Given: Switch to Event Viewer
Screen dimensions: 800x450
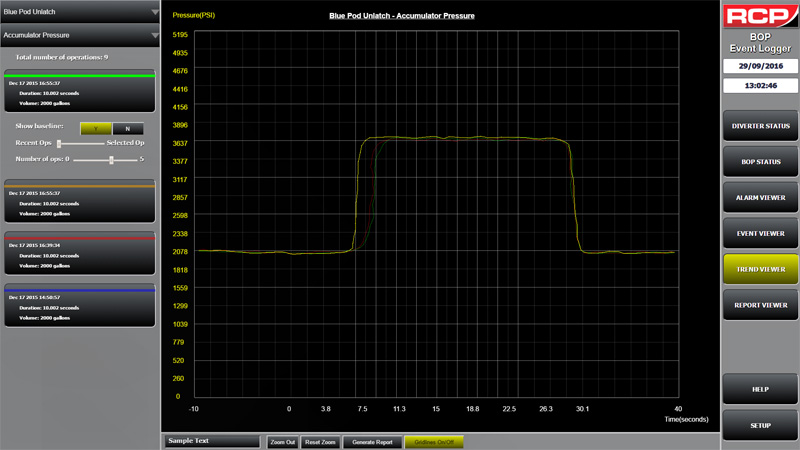Looking at the screenshot, I should [760, 234].
